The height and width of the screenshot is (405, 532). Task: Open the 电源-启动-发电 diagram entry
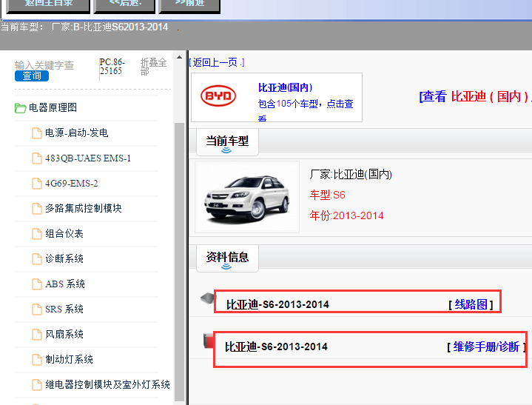pos(77,133)
